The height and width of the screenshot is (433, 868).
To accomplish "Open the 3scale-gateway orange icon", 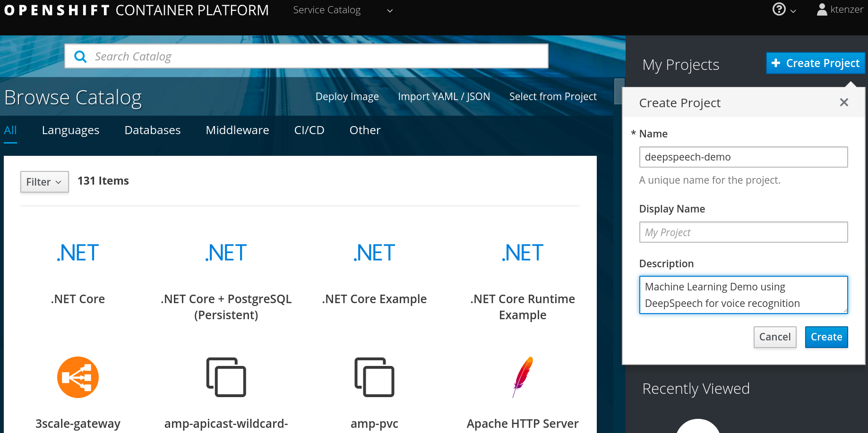I will point(78,377).
